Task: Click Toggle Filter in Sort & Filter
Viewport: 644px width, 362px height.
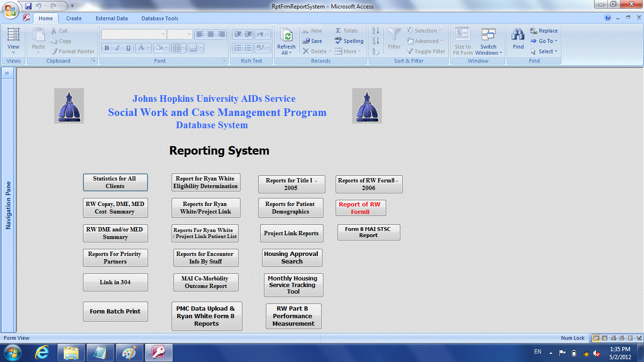Action: point(426,51)
